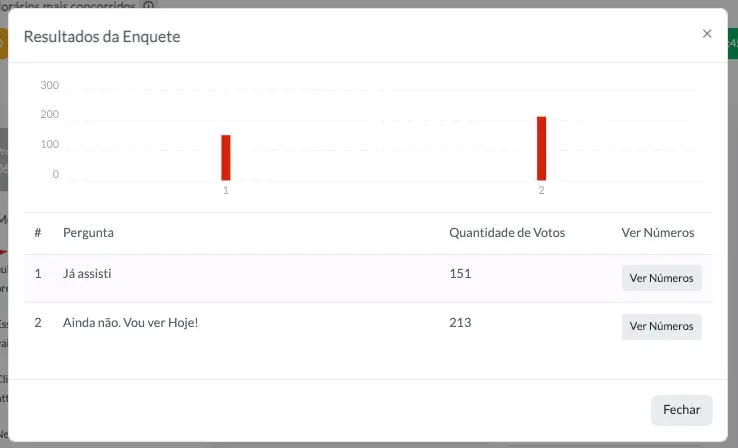This screenshot has width=738, height=448.
Task: Click the 213 vote count
Action: pos(460,323)
